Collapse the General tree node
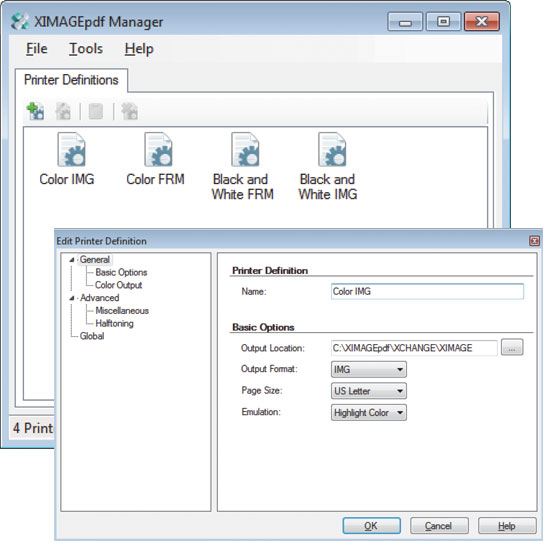The width and height of the screenshot is (550, 550). pos(72,260)
